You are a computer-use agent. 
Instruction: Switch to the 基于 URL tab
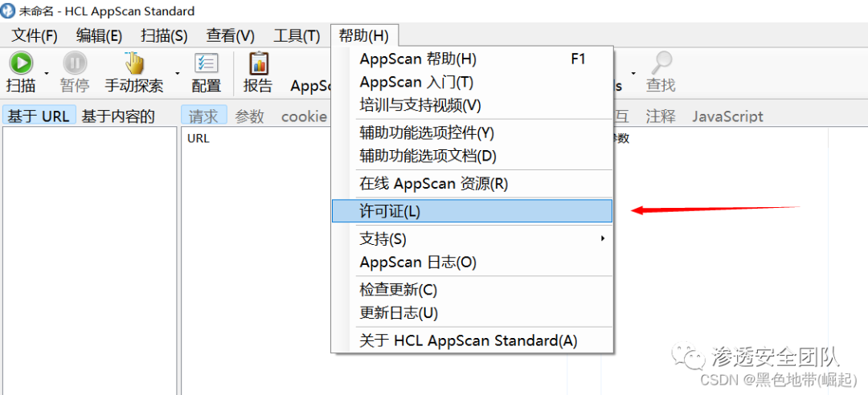(39, 116)
